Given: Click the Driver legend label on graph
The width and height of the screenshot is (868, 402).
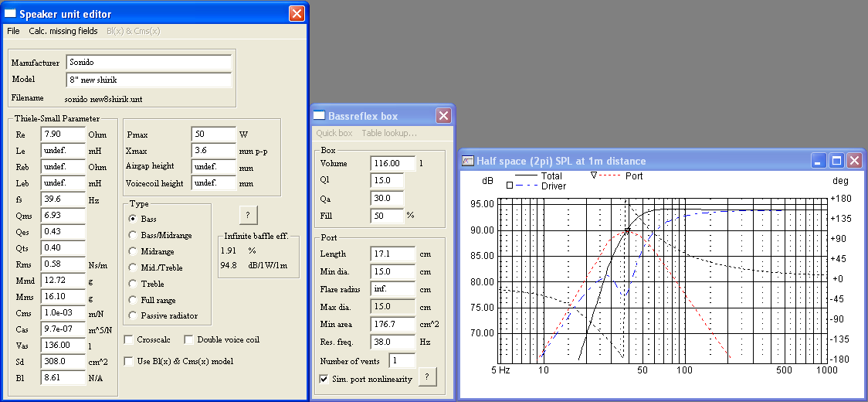Looking at the screenshot, I should (554, 186).
